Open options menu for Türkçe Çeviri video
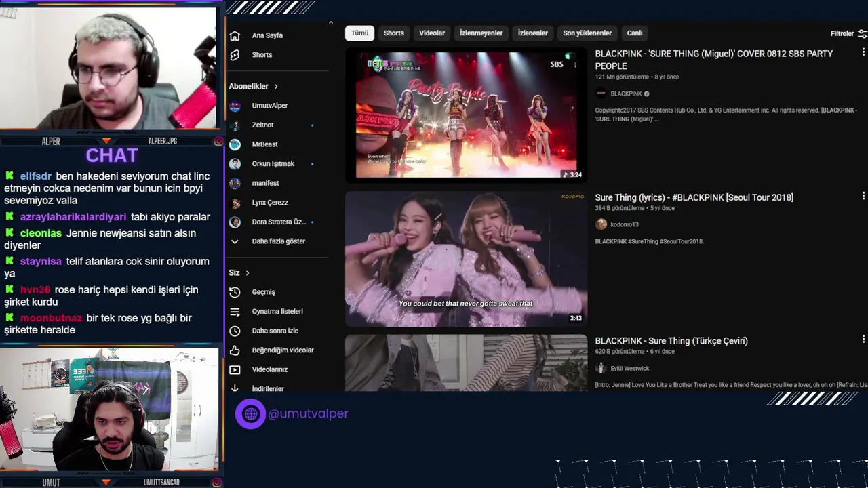Viewport: 868px width, 488px height. click(x=863, y=339)
